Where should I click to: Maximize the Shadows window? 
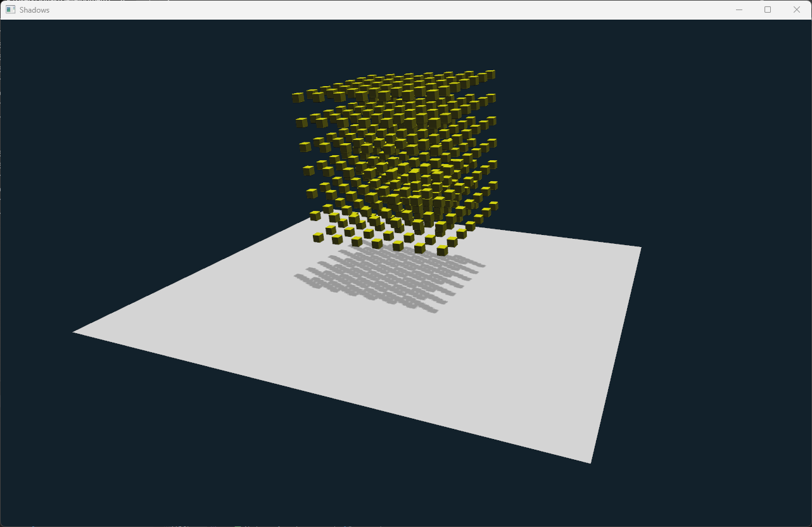click(x=768, y=10)
